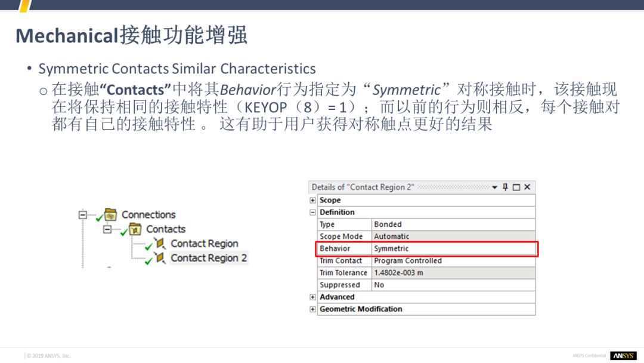The height and width of the screenshot is (363, 644).
Task: Click the Behavior value Symmetric field
Action: coord(453,249)
